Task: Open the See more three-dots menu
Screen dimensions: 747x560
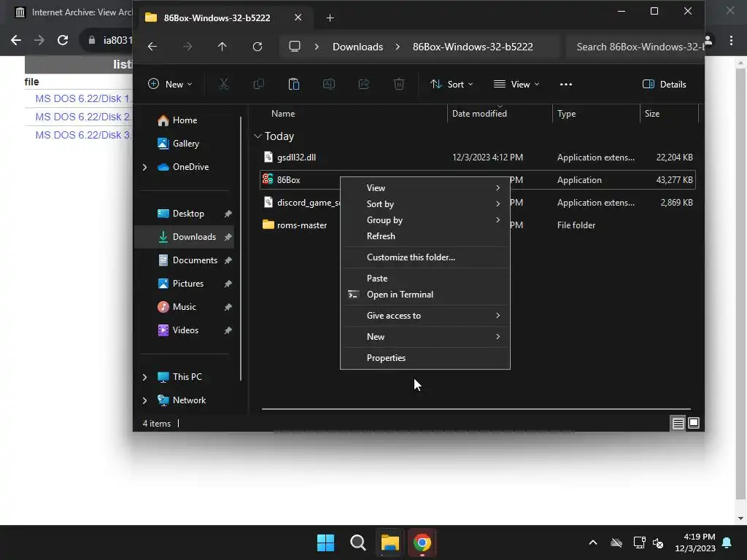Action: [x=566, y=85]
